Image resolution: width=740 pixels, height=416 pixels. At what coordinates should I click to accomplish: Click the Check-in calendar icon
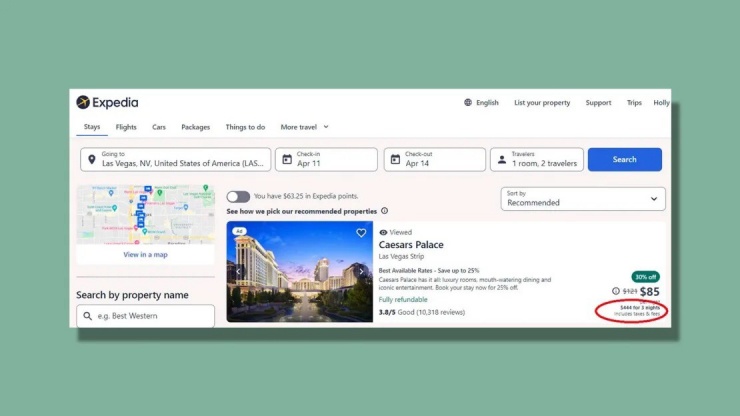pos(287,160)
